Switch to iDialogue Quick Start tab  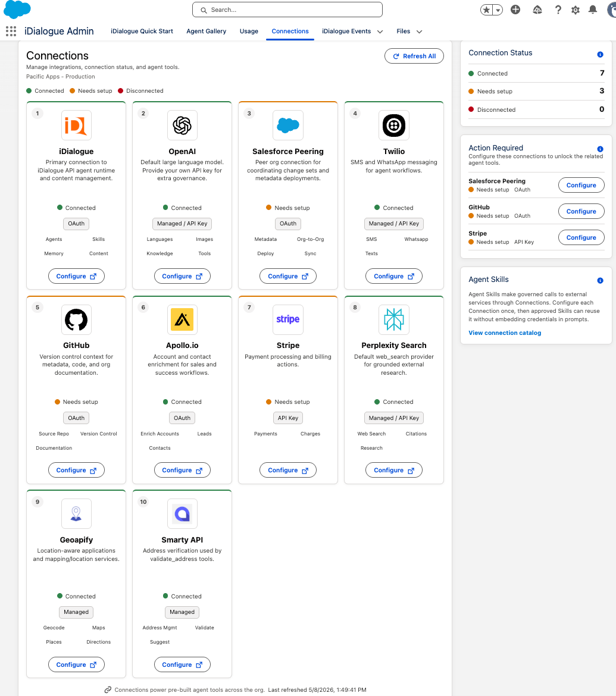(142, 31)
